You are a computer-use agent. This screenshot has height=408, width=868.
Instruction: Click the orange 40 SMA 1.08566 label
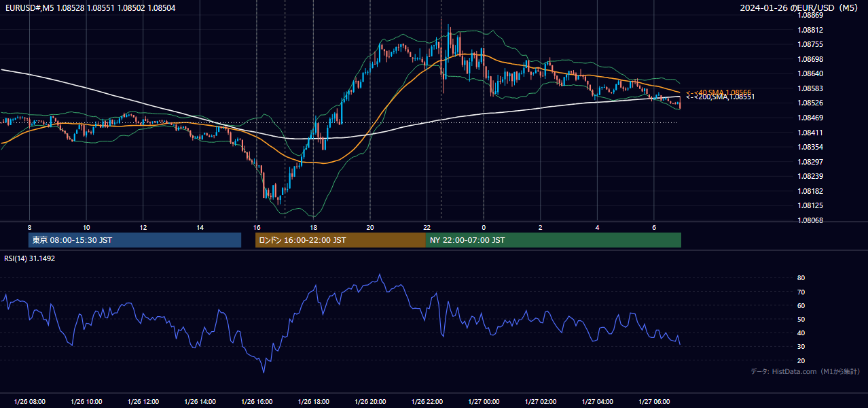point(719,92)
